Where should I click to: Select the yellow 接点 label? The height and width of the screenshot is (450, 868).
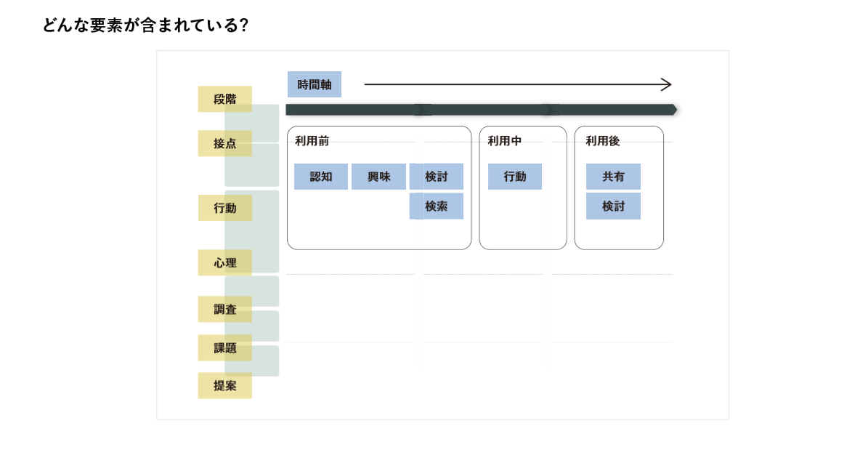coord(224,143)
